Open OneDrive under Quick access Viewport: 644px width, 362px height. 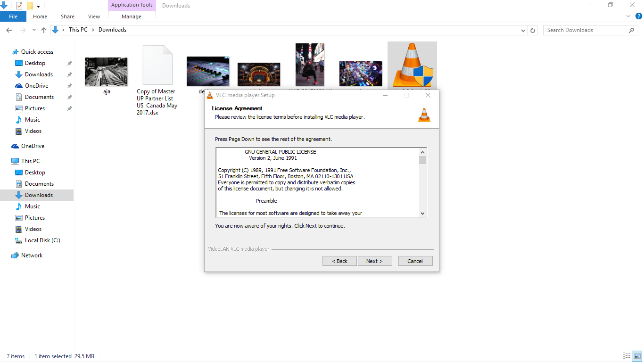(36, 86)
